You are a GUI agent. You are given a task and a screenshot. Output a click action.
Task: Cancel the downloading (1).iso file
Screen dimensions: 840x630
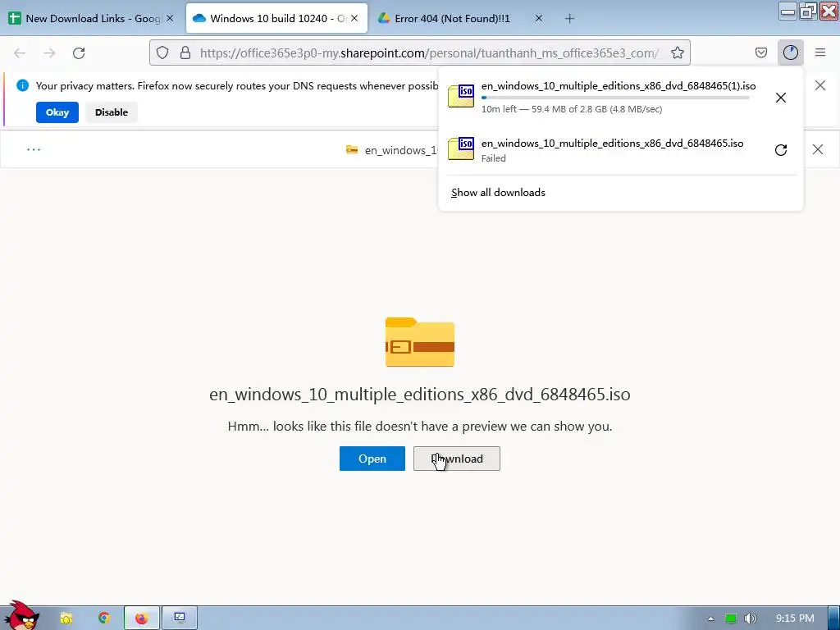pyautogui.click(x=781, y=98)
